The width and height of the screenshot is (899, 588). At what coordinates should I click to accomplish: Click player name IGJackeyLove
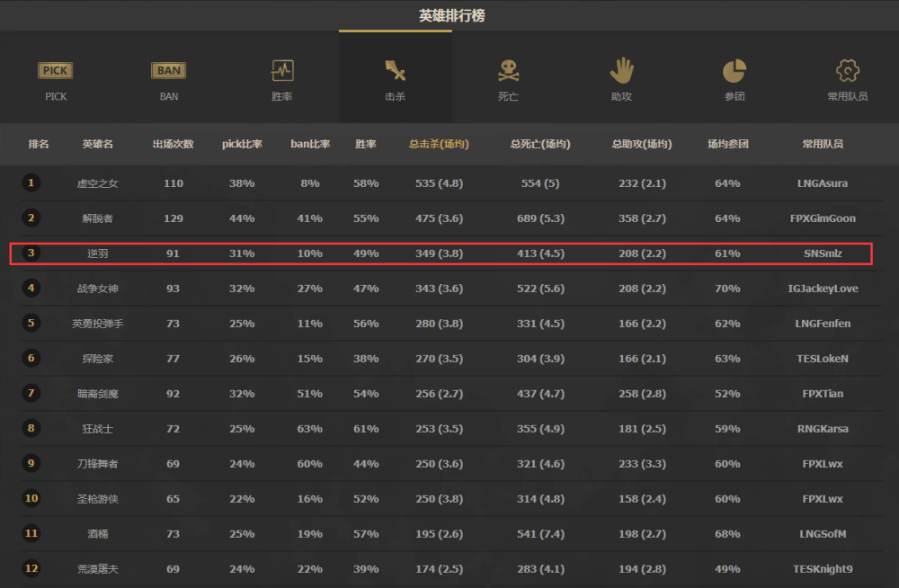point(823,289)
